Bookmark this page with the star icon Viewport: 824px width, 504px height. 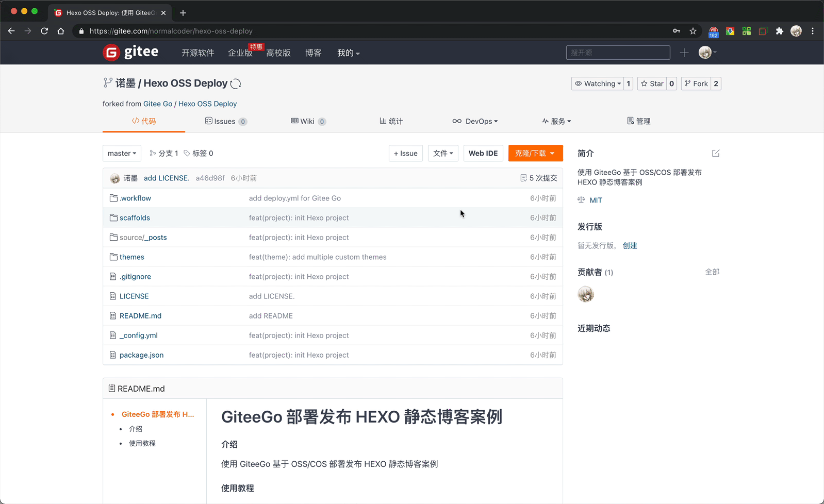(x=693, y=31)
